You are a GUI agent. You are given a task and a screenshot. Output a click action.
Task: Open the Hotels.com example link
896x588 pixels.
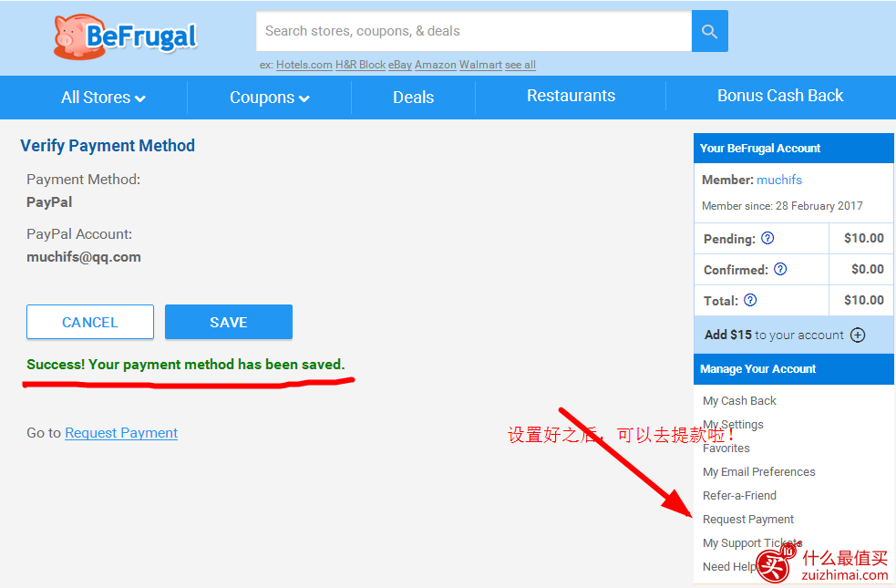pos(304,65)
